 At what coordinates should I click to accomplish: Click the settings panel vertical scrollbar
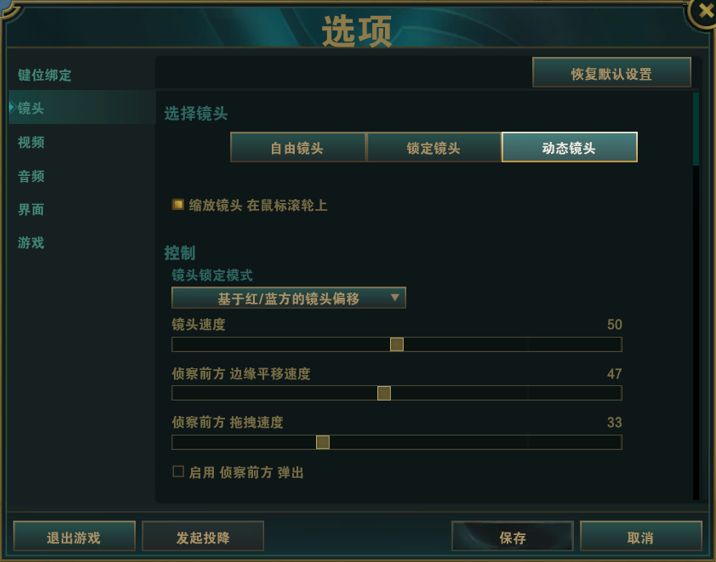click(696, 128)
